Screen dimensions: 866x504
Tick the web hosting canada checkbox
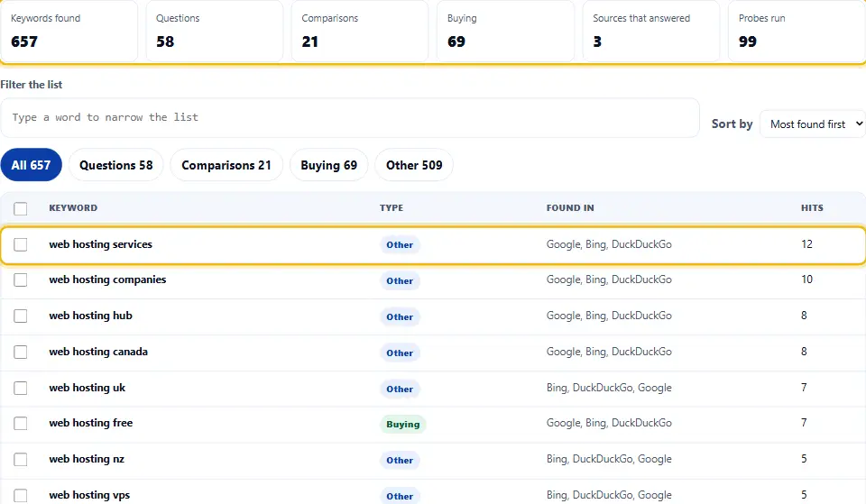pyautogui.click(x=21, y=352)
